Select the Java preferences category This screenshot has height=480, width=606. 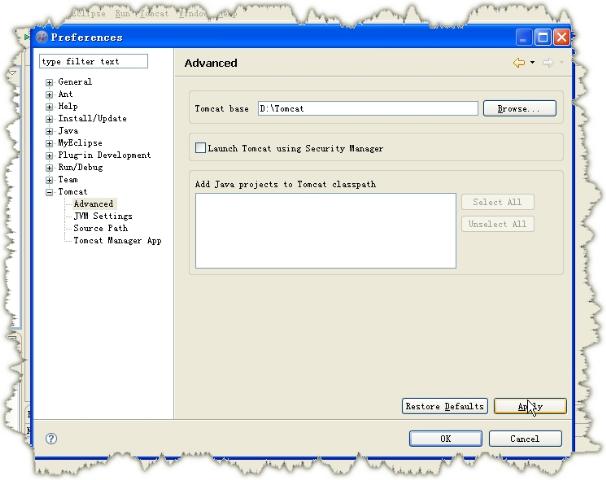click(68, 131)
